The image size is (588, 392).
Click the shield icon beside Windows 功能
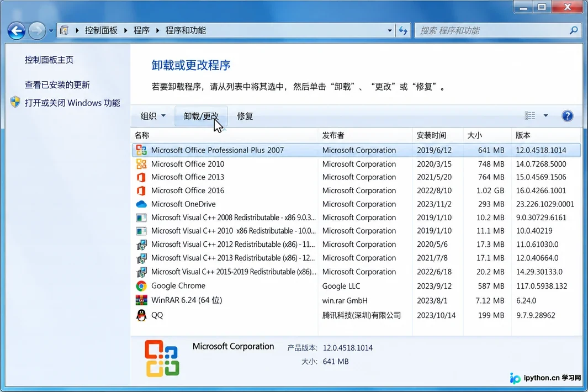point(15,102)
